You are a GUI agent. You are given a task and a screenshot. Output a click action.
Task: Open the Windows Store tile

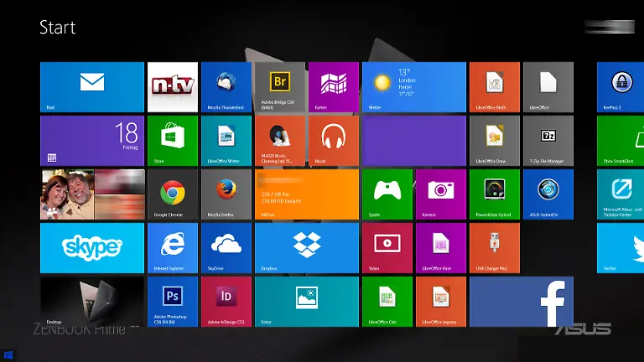173,140
